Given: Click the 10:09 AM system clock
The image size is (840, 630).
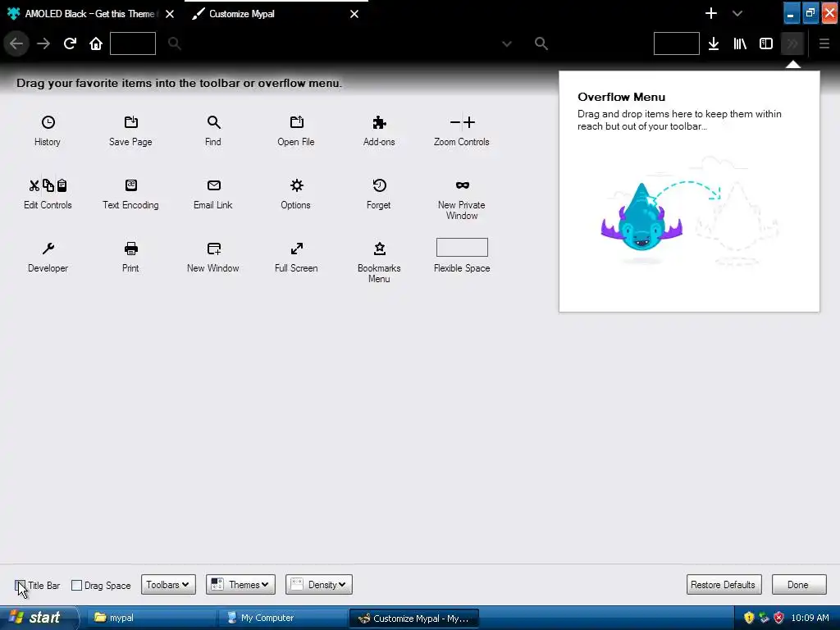Looking at the screenshot, I should pyautogui.click(x=810, y=618).
